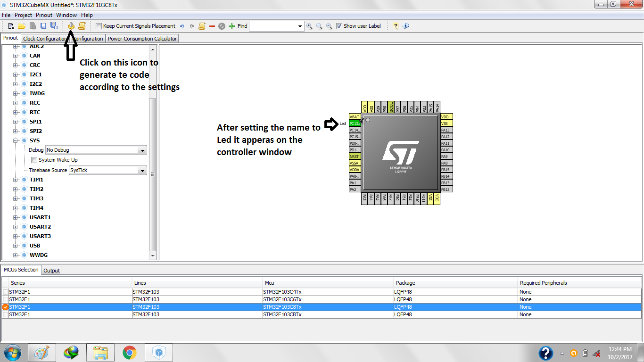Click the Undo arrow in toolbar
This screenshot has width=644, height=362.
pyautogui.click(x=182, y=26)
